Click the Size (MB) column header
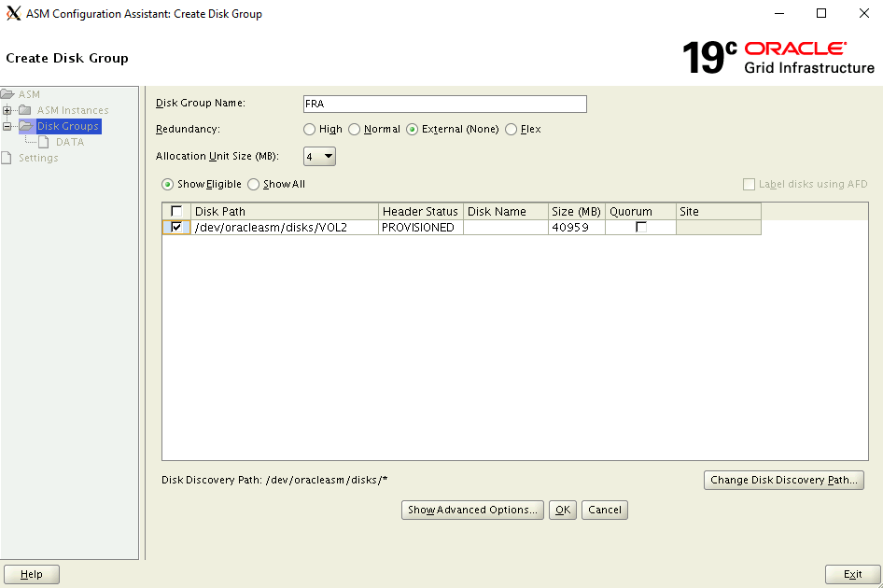This screenshot has width=883, height=588. [x=577, y=211]
